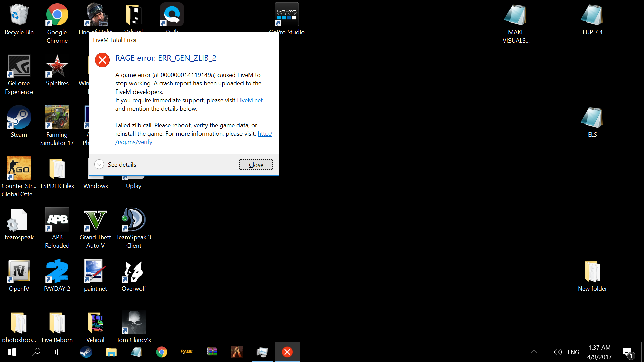Select the Vehical WinRAR archive near bottom
Image resolution: width=644 pixels, height=362 pixels.
tap(95, 327)
